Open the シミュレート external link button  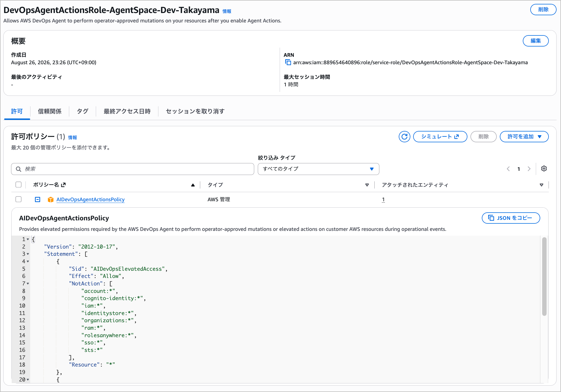[x=440, y=136]
